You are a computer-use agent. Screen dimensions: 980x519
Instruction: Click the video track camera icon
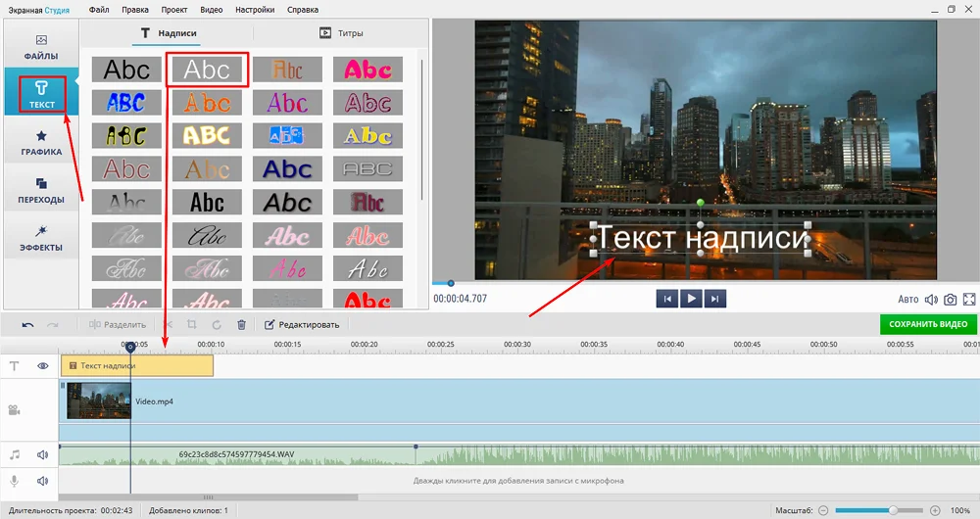pos(14,410)
